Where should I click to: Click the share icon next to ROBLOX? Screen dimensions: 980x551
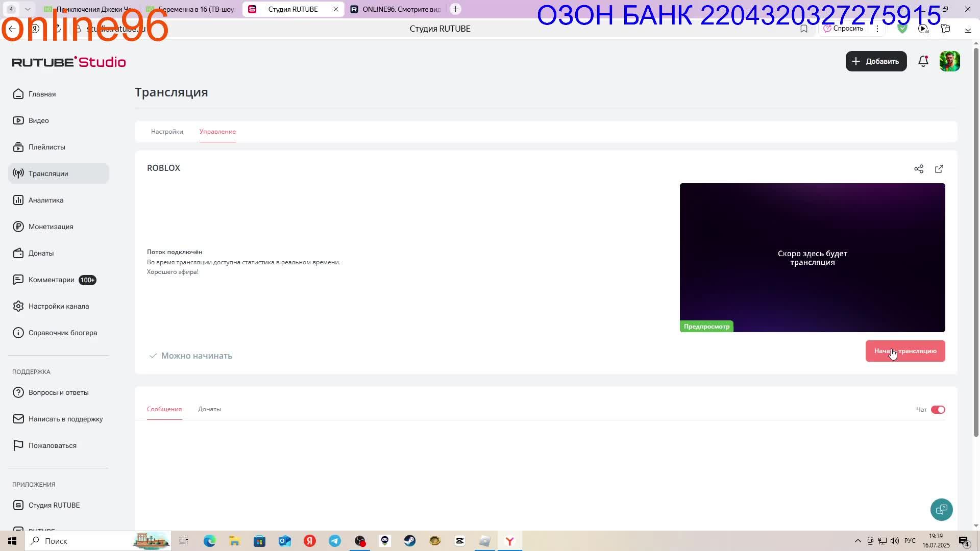point(919,169)
